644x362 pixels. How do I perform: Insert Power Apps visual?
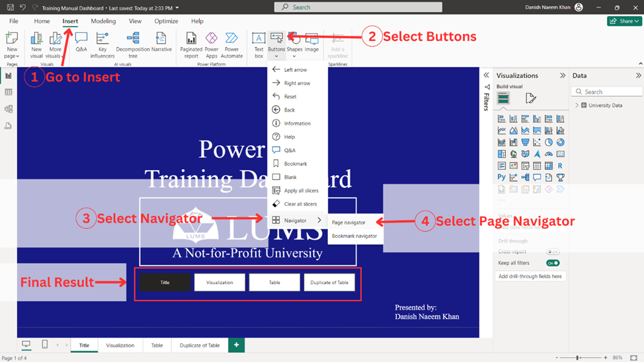(x=212, y=45)
